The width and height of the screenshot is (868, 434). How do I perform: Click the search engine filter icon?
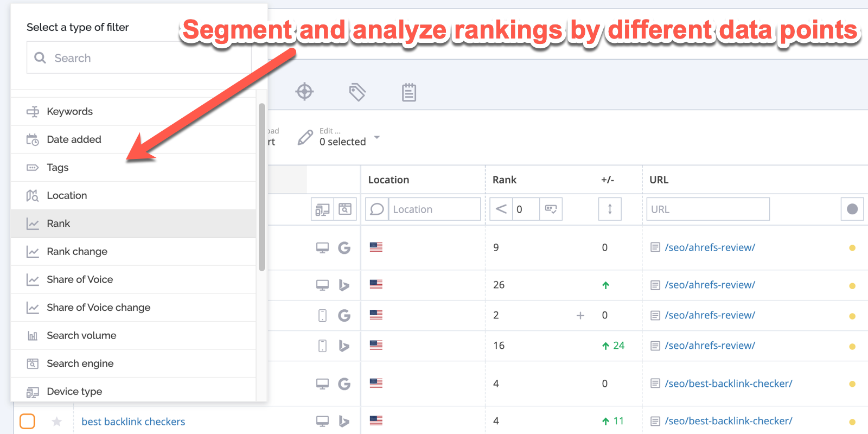(x=345, y=209)
